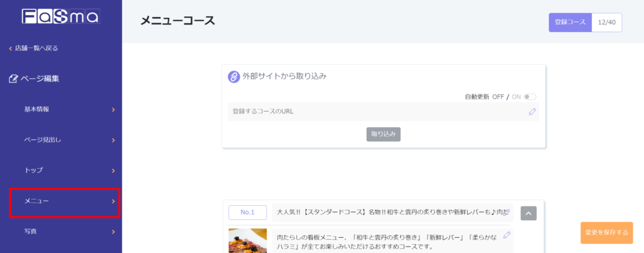Click the Fasma logo
The height and width of the screenshot is (253, 644).
[x=60, y=16]
